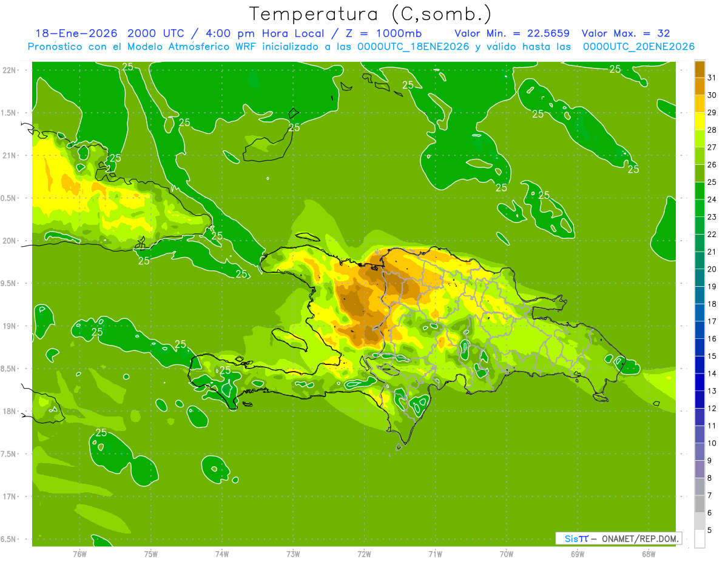Click the green swatch between scale labels 24 and 25
728x562 pixels.
(x=699, y=190)
